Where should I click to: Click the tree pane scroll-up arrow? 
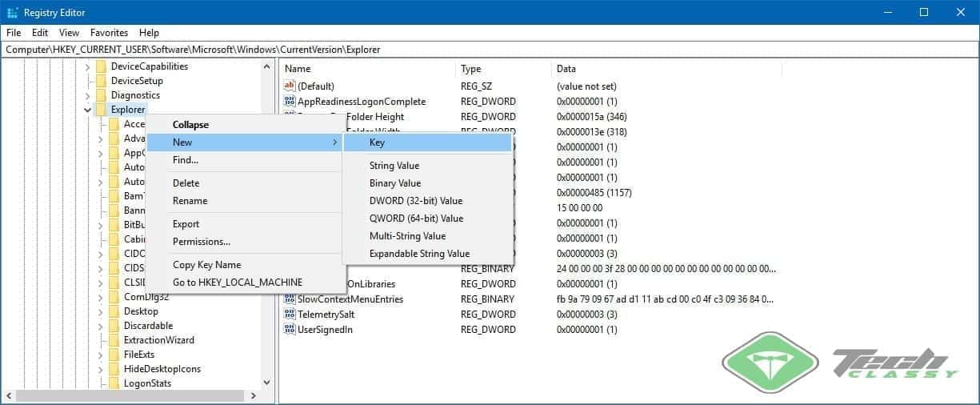(x=267, y=66)
